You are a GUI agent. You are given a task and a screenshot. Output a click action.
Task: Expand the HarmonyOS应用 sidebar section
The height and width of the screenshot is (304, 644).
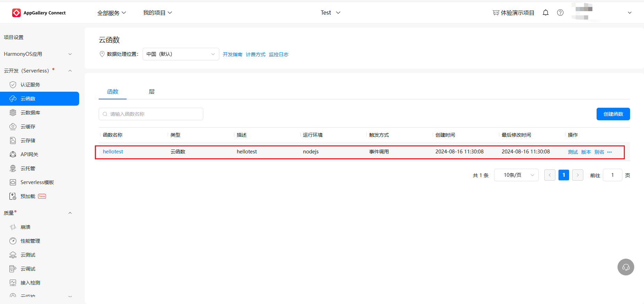click(x=70, y=54)
